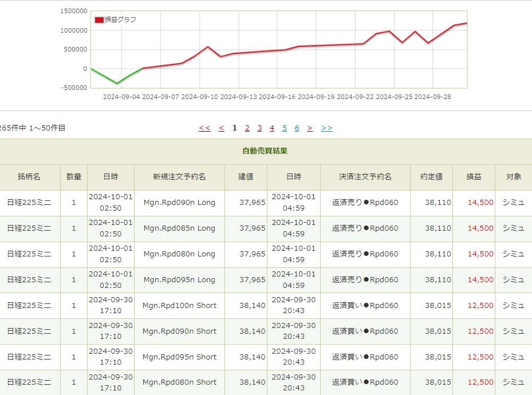This screenshot has width=532, height=395.
Task: Select Mgn.Rpd095n Long order cell
Action: click(179, 280)
